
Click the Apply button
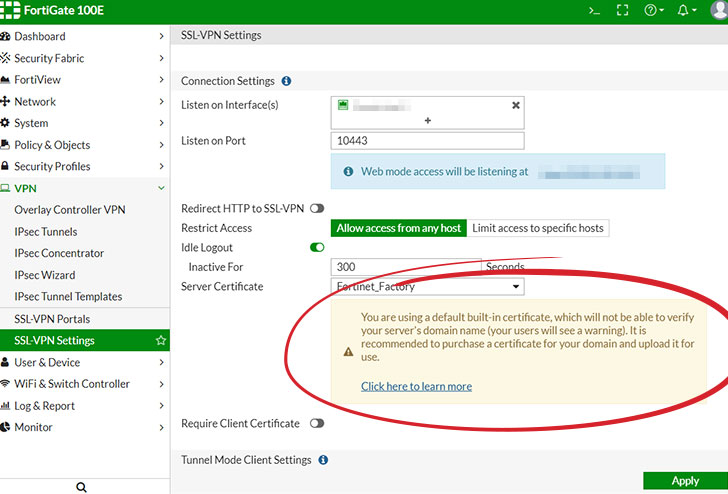pyautogui.click(x=684, y=481)
